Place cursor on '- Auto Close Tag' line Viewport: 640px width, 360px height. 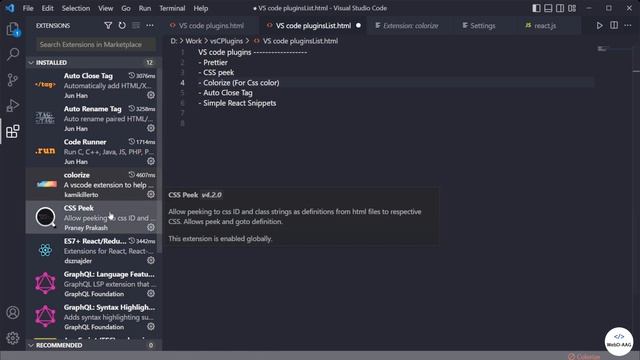coord(226,93)
